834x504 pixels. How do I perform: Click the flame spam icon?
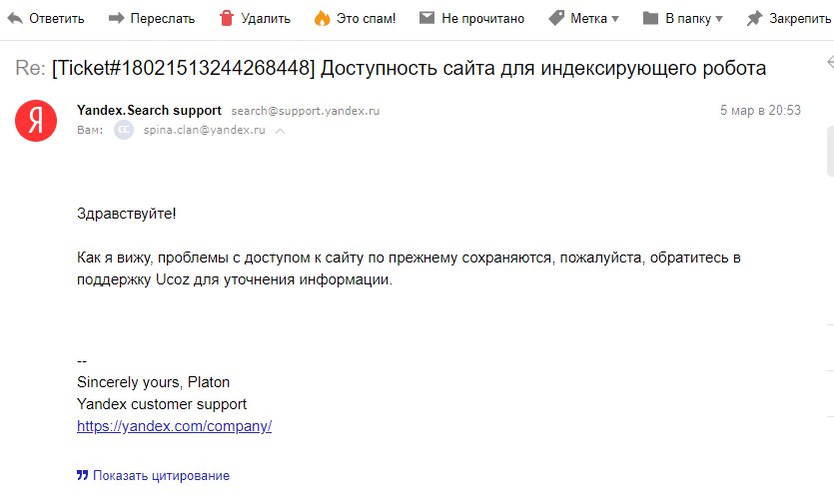(322, 18)
